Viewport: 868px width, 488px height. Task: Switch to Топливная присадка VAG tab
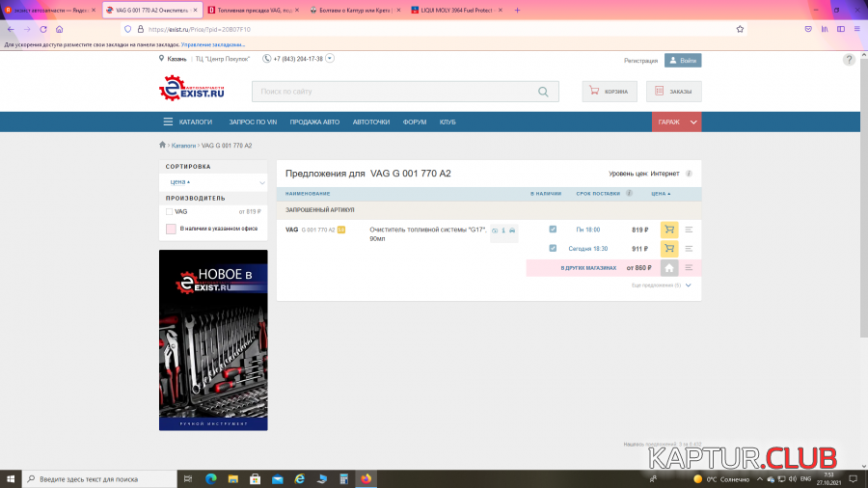[x=254, y=10]
